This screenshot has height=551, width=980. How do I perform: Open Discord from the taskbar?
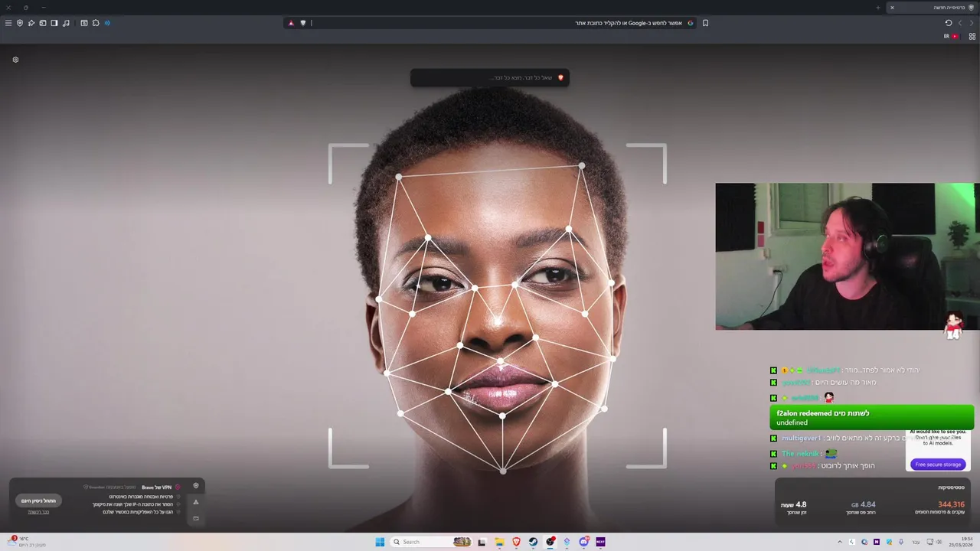pos(583,542)
